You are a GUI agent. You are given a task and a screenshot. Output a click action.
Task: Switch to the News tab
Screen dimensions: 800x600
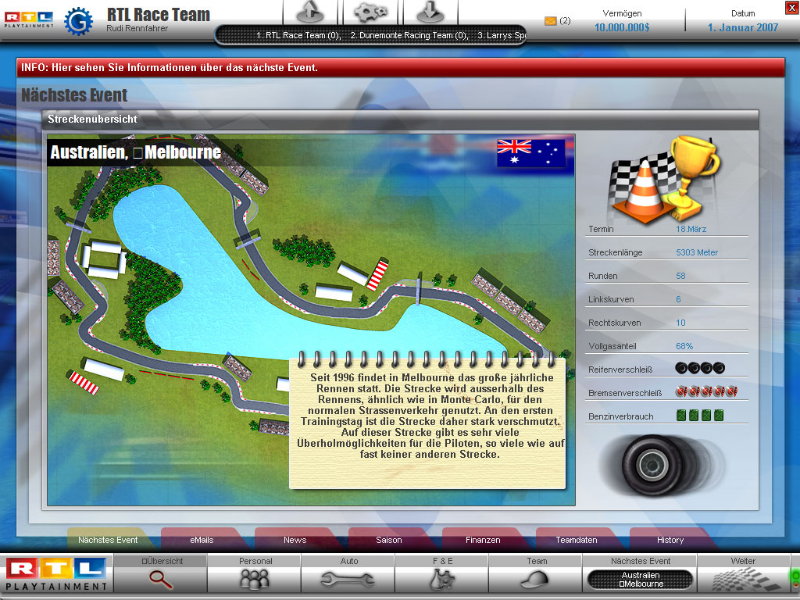click(295, 539)
